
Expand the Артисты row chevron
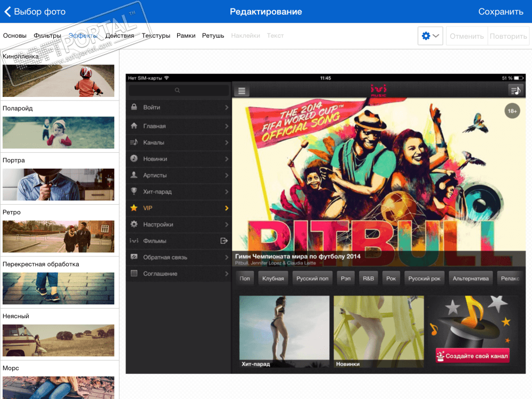(x=227, y=175)
